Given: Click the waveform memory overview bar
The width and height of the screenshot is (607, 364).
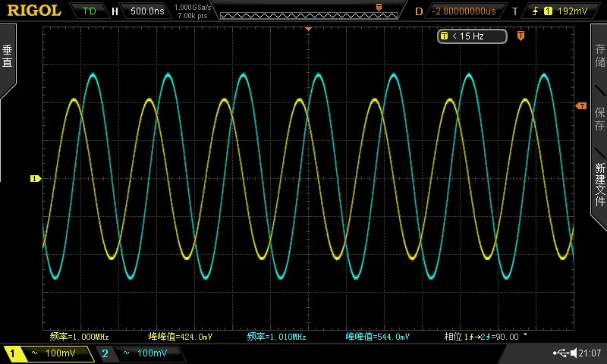Looking at the screenshot, I should point(309,15).
